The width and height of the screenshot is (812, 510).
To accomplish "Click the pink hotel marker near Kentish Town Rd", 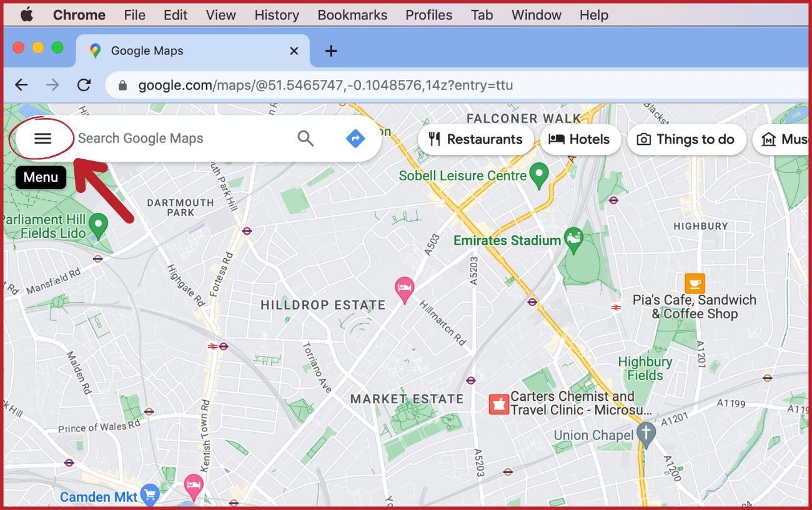I will (x=194, y=488).
